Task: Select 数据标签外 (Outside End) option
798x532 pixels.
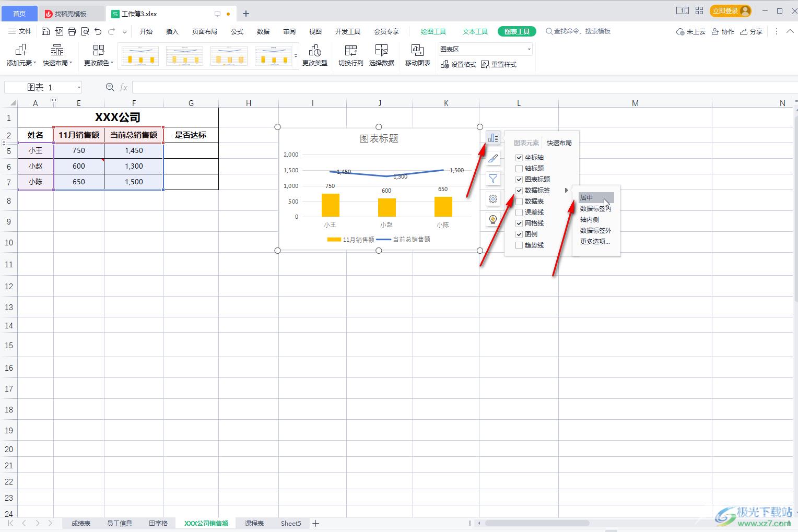Action: [x=596, y=230]
